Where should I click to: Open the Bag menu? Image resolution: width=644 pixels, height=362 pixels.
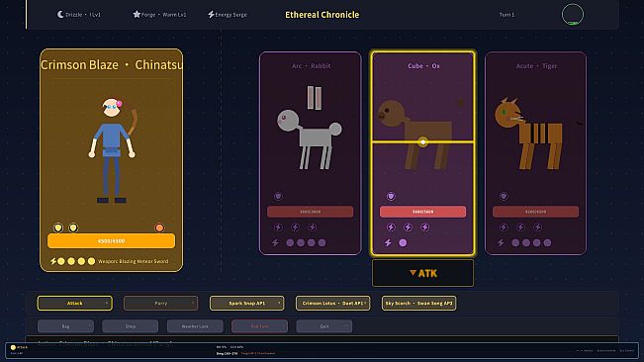65,326
